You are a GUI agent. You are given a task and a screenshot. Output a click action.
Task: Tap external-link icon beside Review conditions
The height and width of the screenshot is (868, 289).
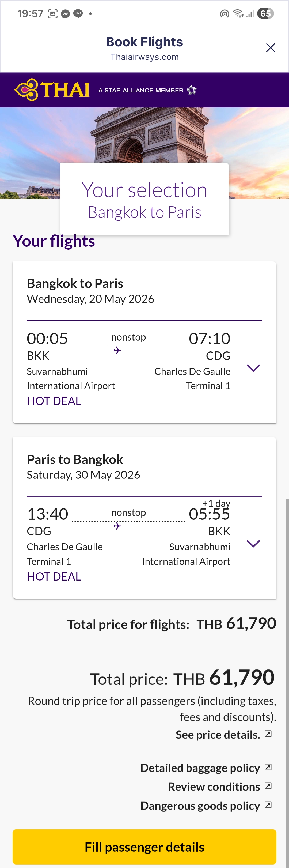coord(268,786)
